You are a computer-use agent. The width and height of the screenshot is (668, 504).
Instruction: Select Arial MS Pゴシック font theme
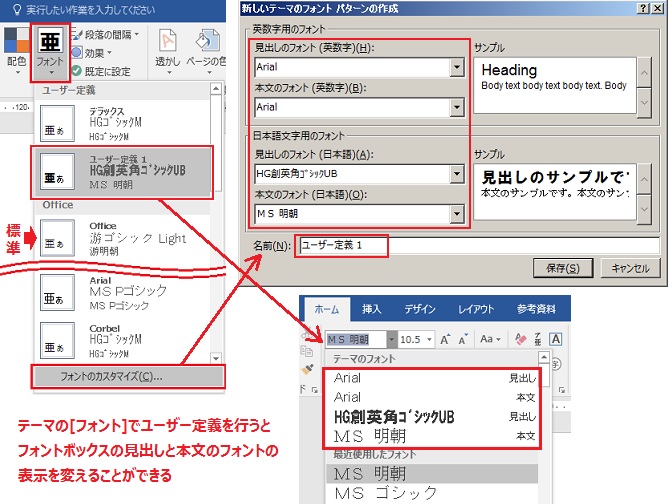pyautogui.click(x=123, y=293)
